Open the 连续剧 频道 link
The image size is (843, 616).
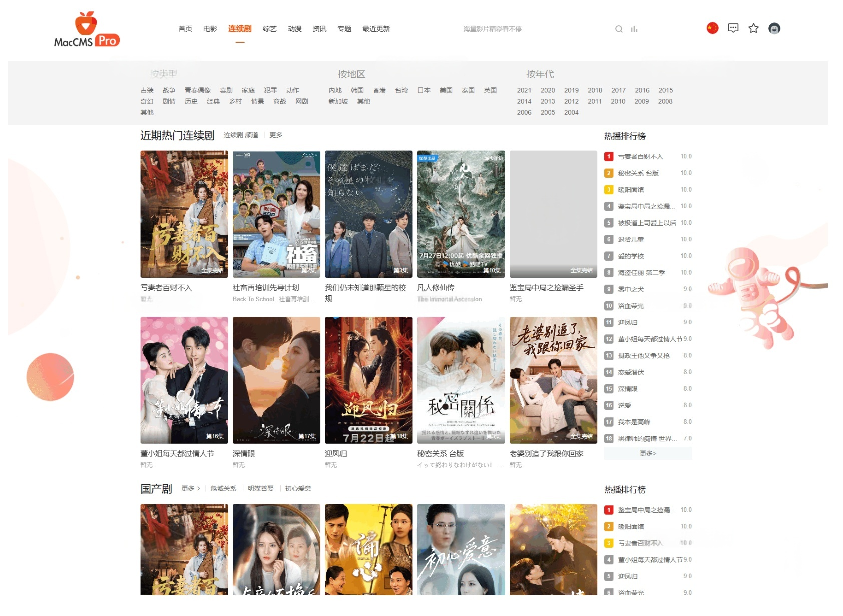[x=241, y=135]
